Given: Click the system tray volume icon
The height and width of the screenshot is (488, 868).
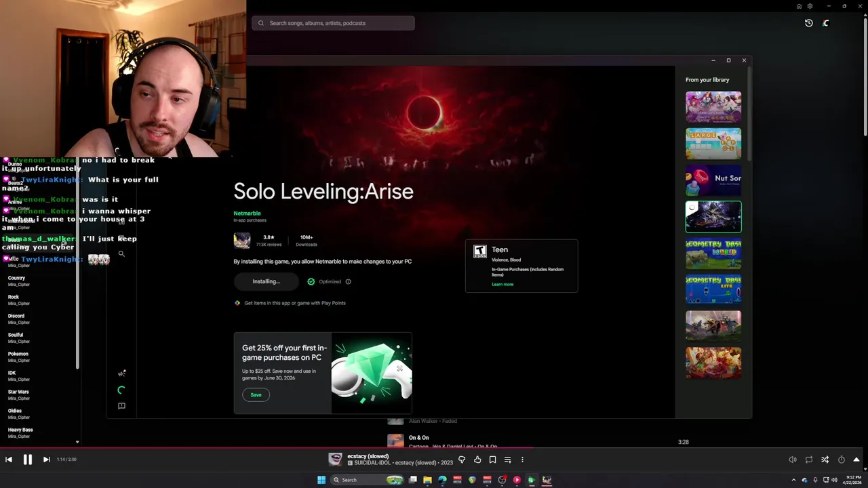Looking at the screenshot, I should pyautogui.click(x=834, y=480).
